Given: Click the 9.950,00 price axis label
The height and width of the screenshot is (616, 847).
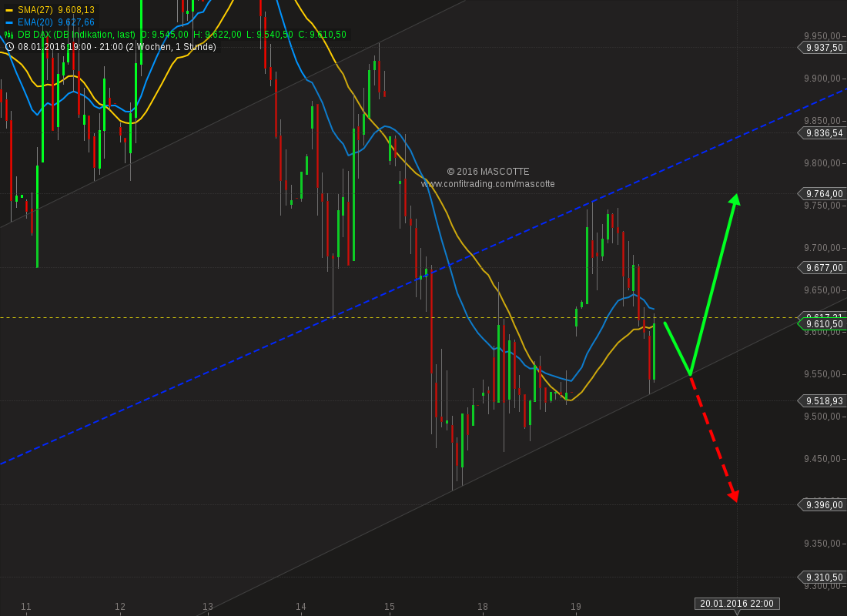Looking at the screenshot, I should tap(822, 36).
